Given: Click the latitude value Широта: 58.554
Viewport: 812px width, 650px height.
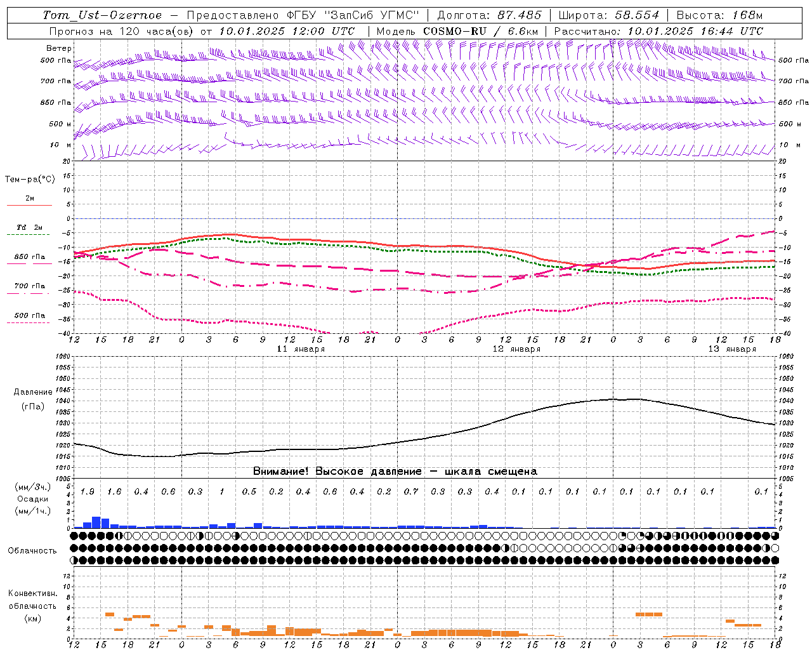Looking at the screenshot, I should tap(608, 15).
